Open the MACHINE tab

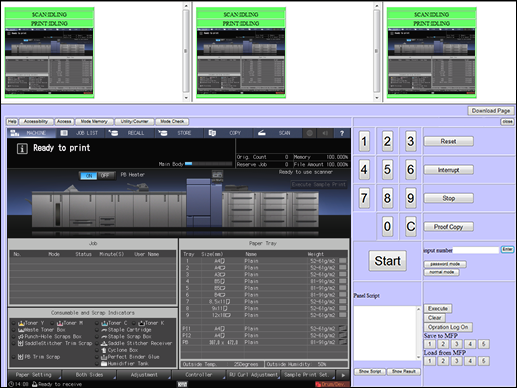pyautogui.click(x=31, y=133)
